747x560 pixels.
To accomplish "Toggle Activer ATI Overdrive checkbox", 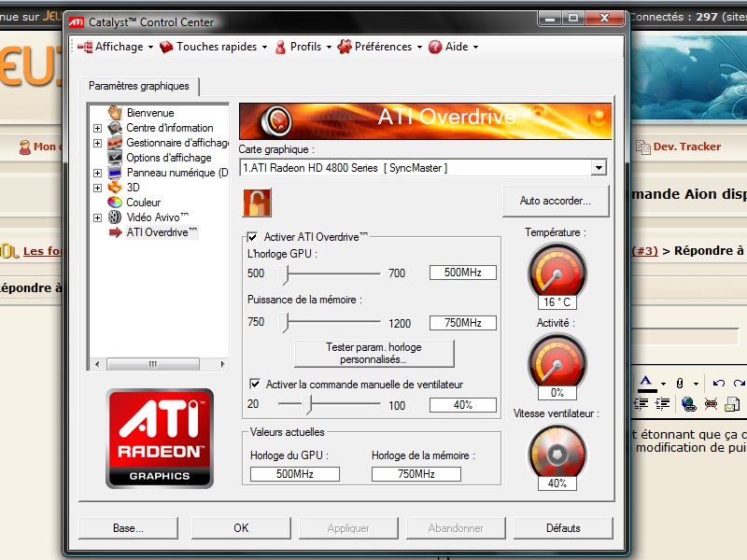I will tap(252, 237).
